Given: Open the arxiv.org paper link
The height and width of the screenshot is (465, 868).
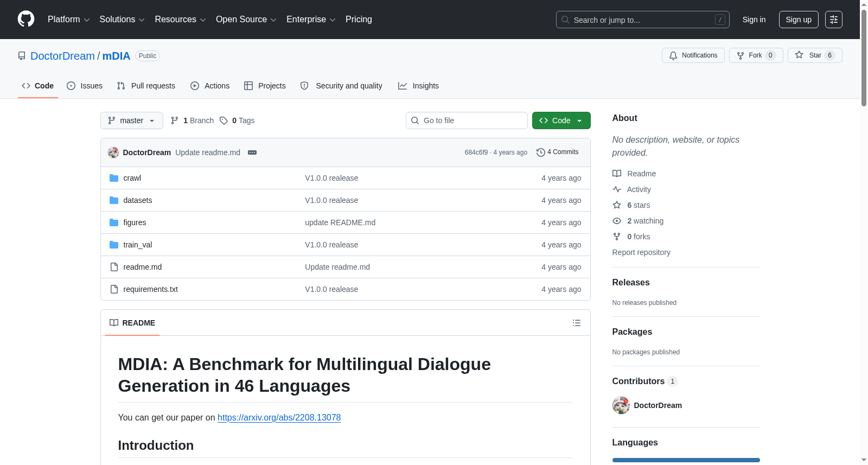Looking at the screenshot, I should pyautogui.click(x=279, y=417).
